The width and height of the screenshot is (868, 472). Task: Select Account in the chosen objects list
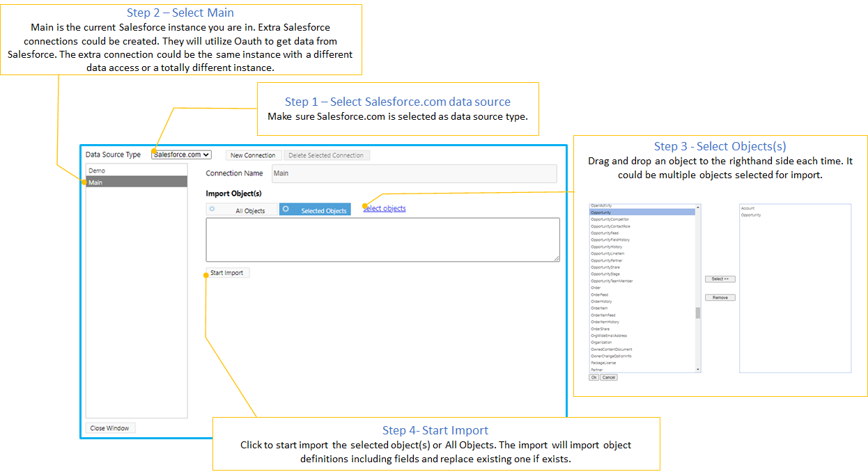pyautogui.click(x=748, y=208)
